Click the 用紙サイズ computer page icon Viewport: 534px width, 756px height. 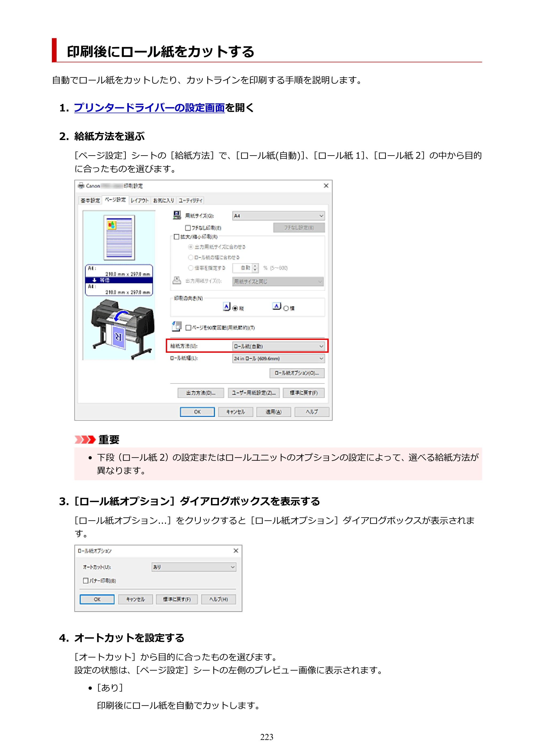click(x=177, y=215)
